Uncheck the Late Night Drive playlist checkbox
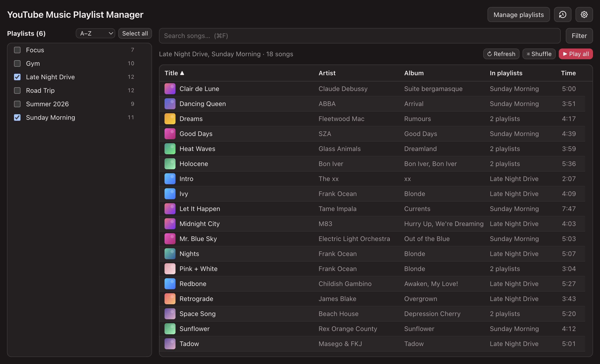Viewport: 600px width, 364px height. 17,77
